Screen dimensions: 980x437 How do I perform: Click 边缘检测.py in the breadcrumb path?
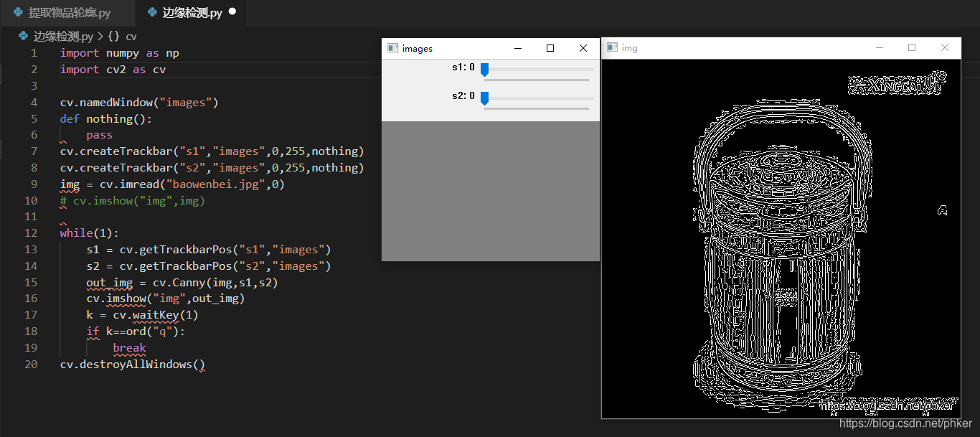(x=63, y=36)
